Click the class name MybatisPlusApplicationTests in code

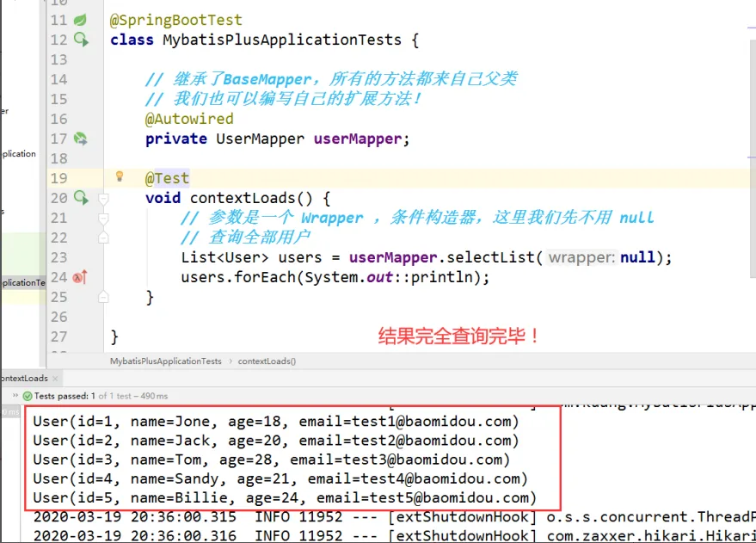(x=281, y=40)
